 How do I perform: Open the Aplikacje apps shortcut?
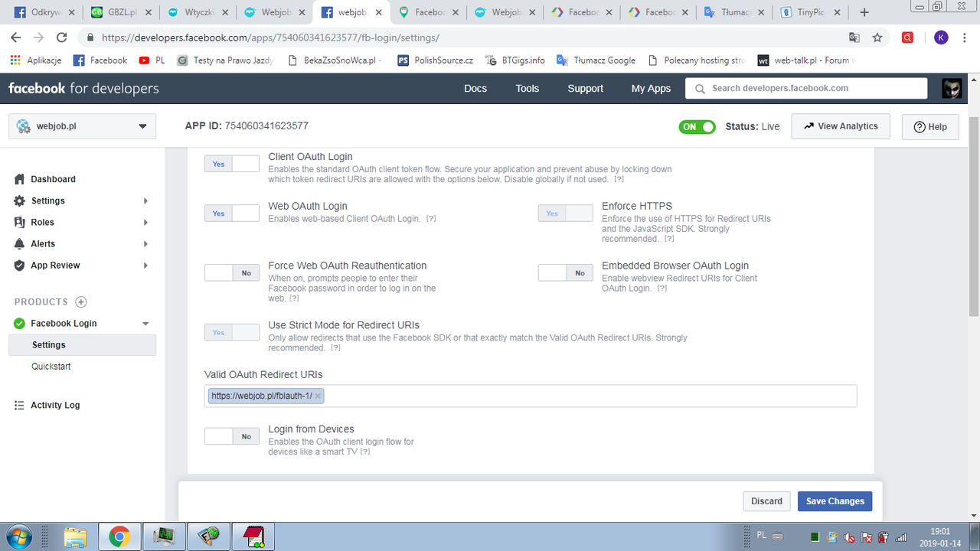tap(35, 60)
